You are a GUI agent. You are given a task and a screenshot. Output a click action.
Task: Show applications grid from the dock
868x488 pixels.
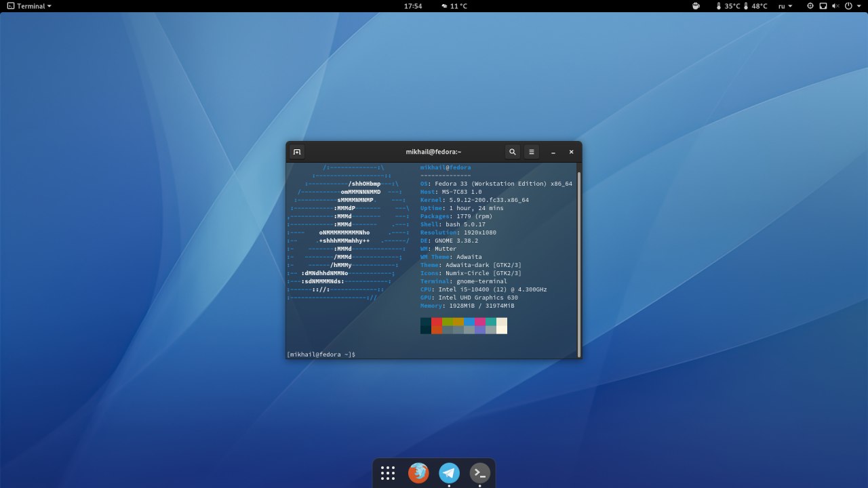(x=388, y=472)
